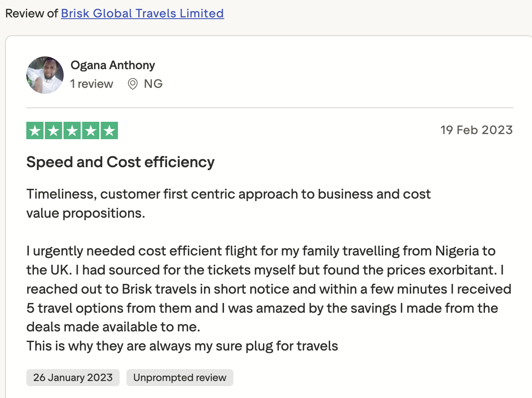Click the reviewer name Ogana Anthony
The height and width of the screenshot is (398, 532).
(113, 65)
